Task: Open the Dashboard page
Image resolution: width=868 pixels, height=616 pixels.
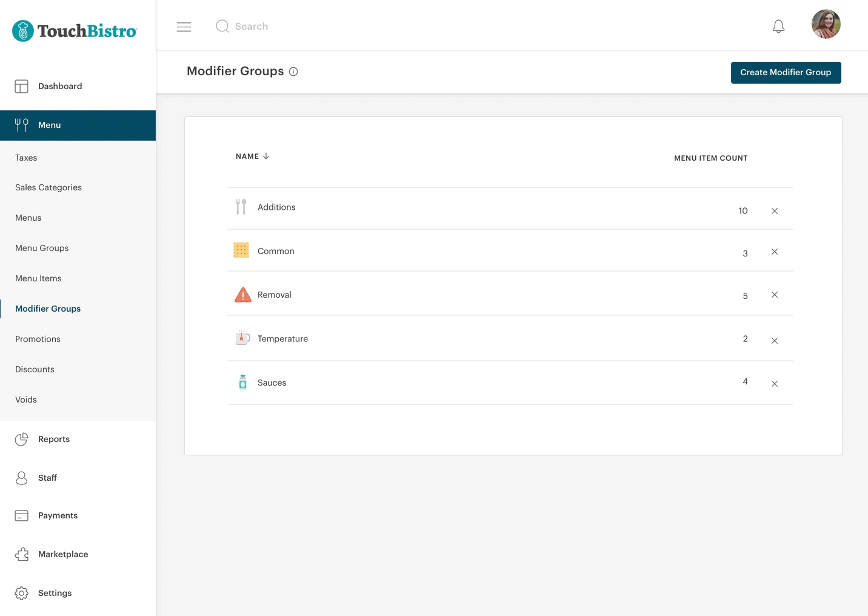Action: (x=59, y=86)
